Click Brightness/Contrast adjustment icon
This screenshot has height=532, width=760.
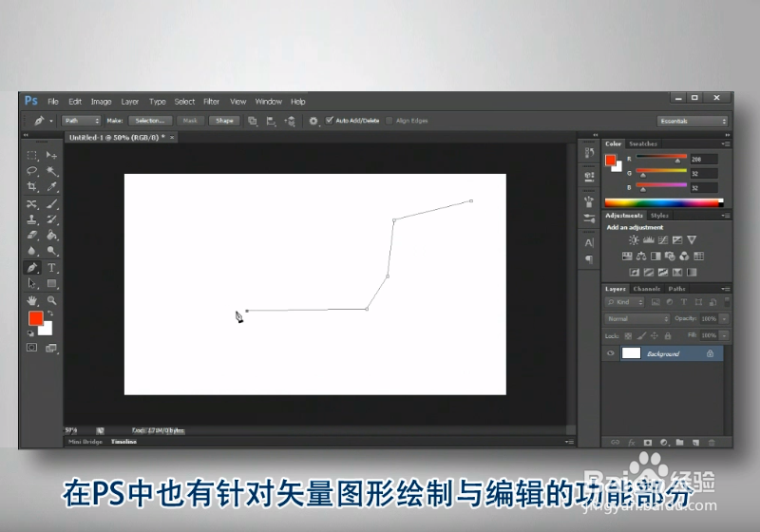pyautogui.click(x=634, y=239)
